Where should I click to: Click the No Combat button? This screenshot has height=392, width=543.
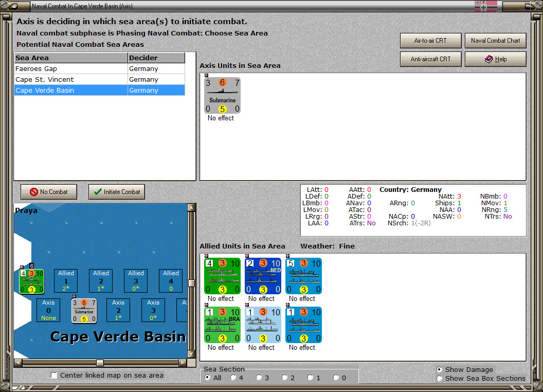pyautogui.click(x=48, y=191)
